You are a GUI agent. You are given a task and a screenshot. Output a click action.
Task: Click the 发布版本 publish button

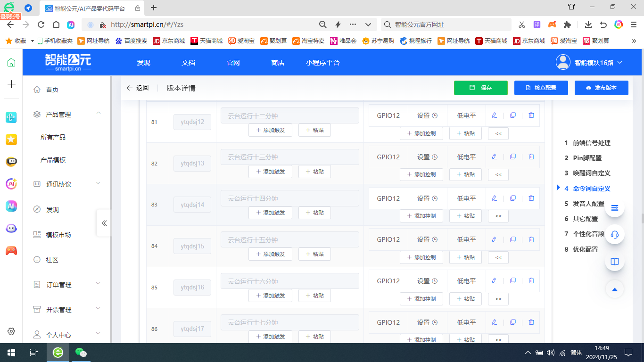coord(601,88)
